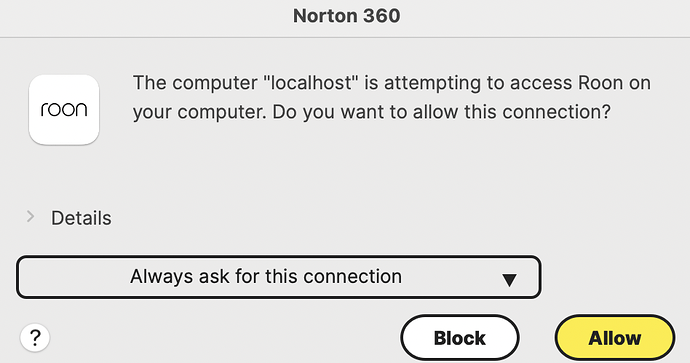Select the yellow Allow button
The width and height of the screenshot is (690, 363).
click(x=615, y=338)
